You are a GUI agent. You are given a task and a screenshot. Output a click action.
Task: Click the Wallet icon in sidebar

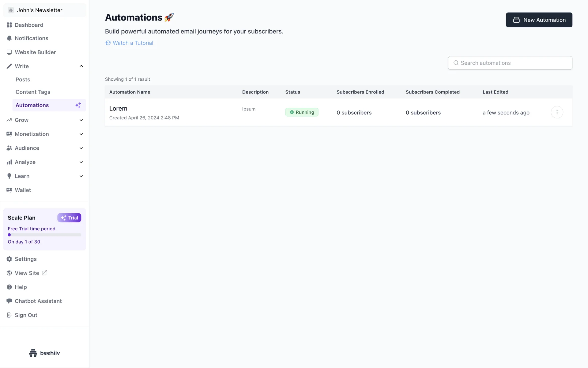(x=9, y=190)
